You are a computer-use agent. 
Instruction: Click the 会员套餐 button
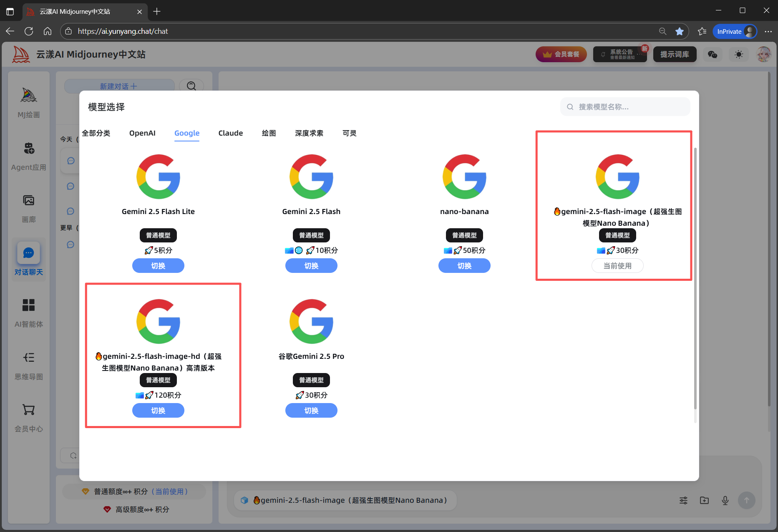tap(561, 54)
